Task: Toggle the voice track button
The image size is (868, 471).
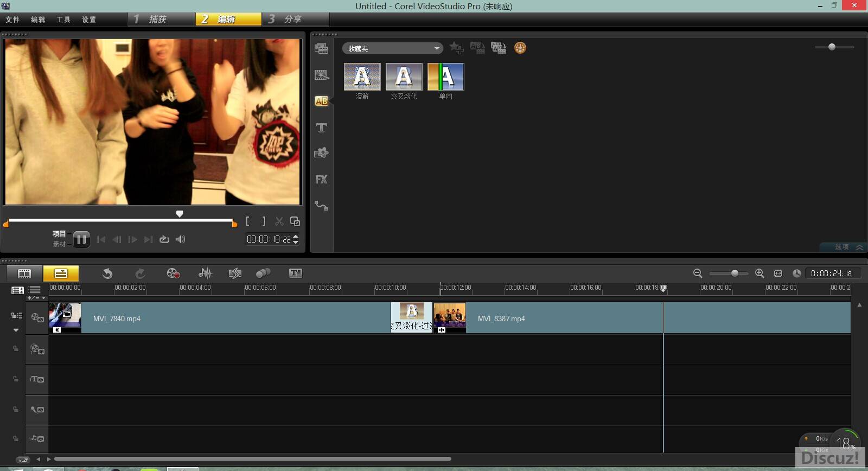Action: point(37,410)
